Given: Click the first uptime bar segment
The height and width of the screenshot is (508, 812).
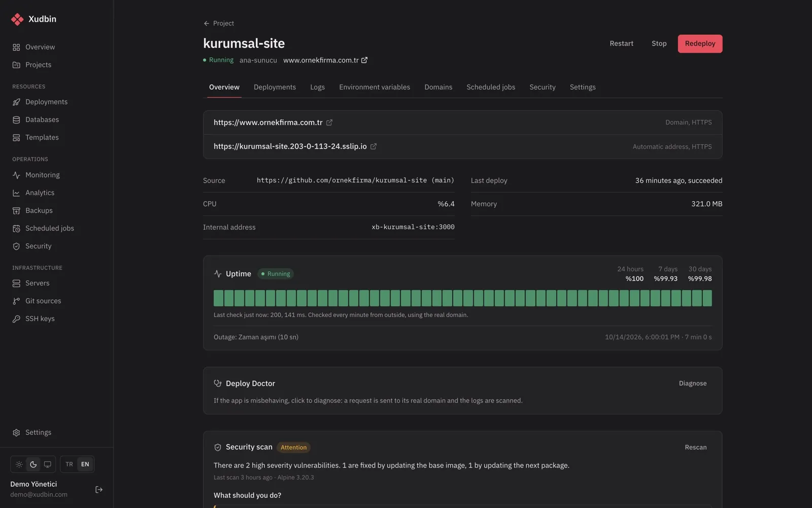Looking at the screenshot, I should click(218, 298).
